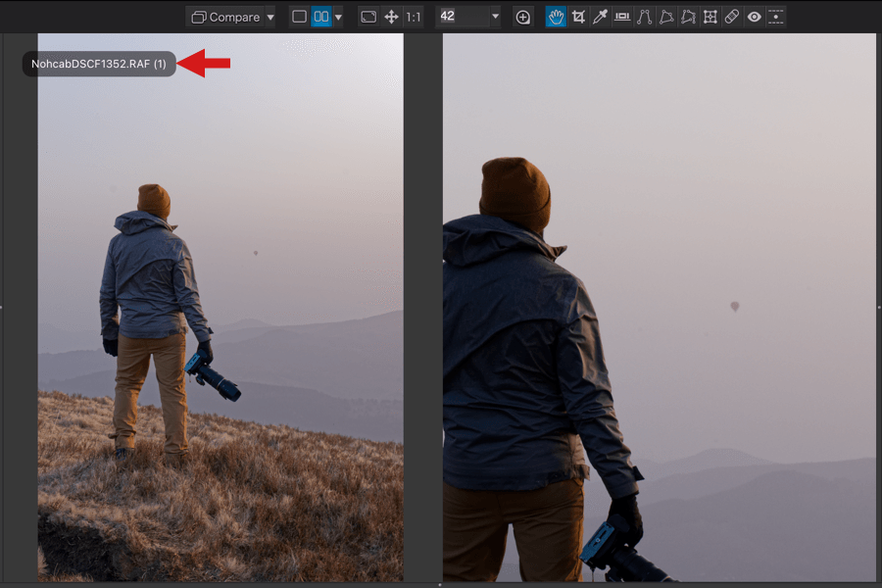
Task: Select the 8-point perspective tool
Action: tap(688, 17)
